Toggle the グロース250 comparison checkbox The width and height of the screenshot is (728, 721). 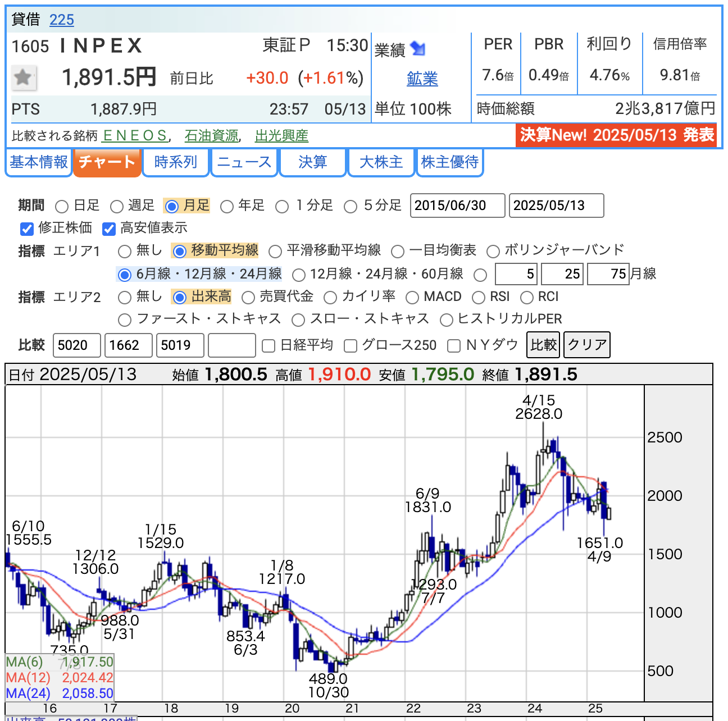351,346
